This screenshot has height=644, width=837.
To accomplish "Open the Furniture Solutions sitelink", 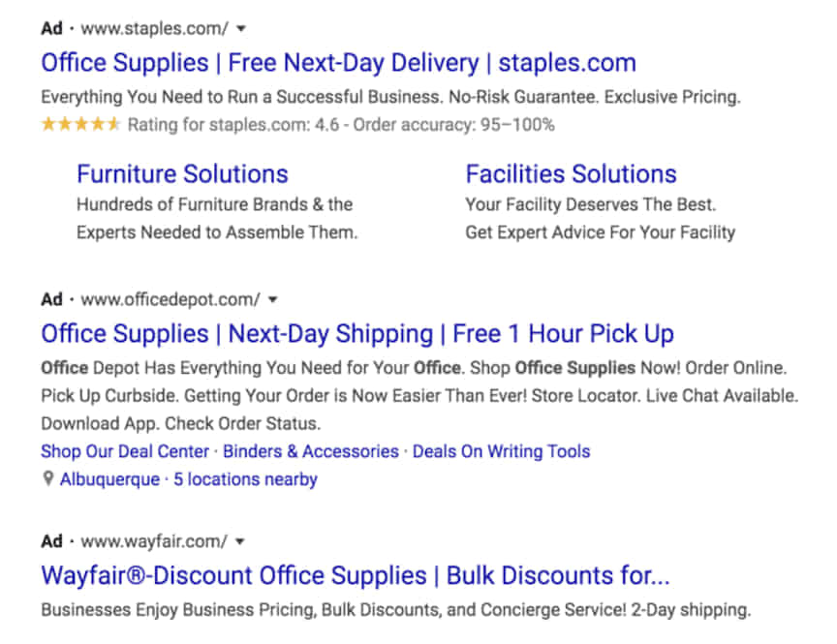I will coord(182,174).
